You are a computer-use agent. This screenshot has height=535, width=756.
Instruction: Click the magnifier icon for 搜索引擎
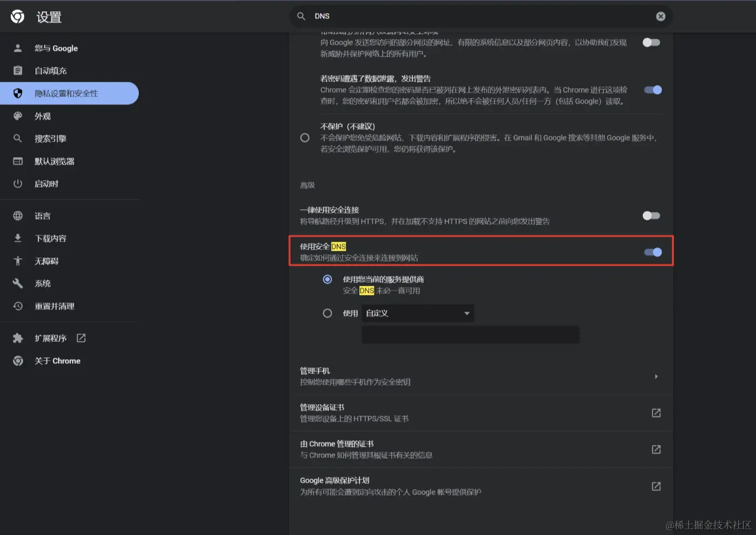point(18,138)
